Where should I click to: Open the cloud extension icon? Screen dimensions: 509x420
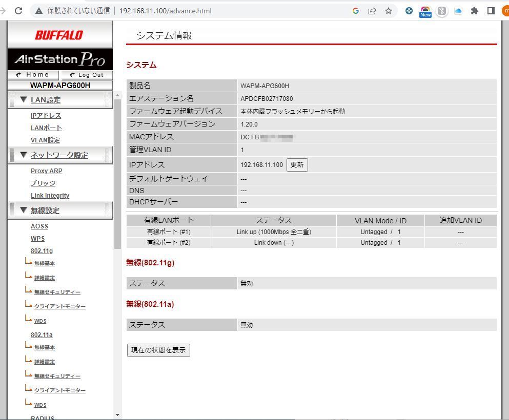[x=458, y=11]
